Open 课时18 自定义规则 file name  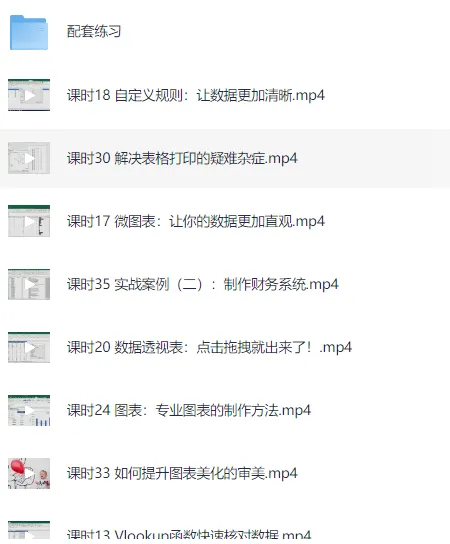(x=196, y=95)
